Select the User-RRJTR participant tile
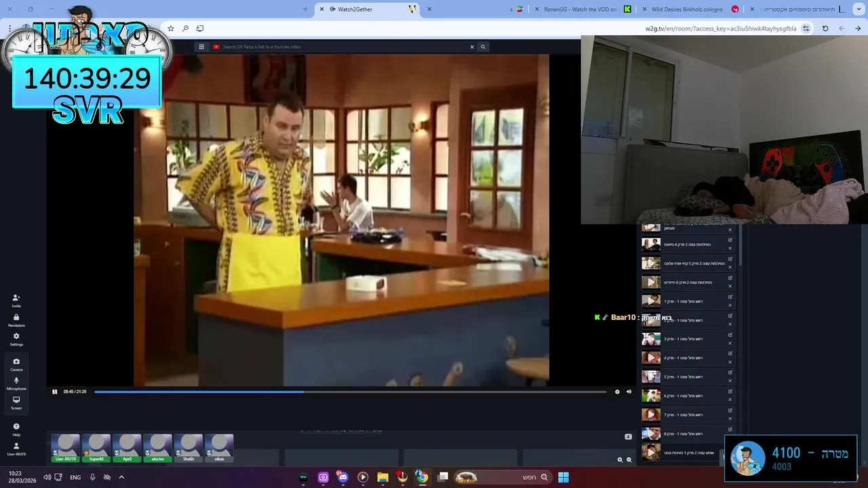Viewport: 868px width, 488px height. [66, 449]
